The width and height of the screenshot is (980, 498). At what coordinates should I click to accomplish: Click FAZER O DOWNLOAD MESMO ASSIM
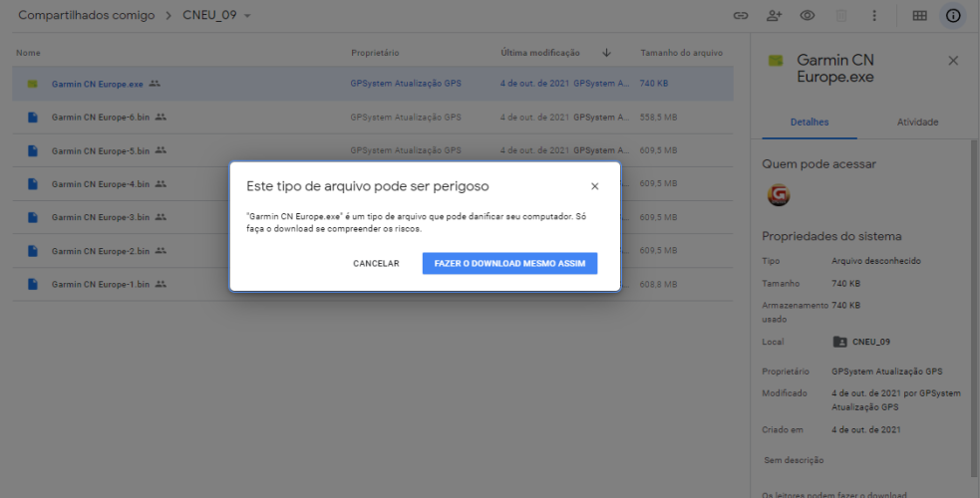click(x=510, y=263)
